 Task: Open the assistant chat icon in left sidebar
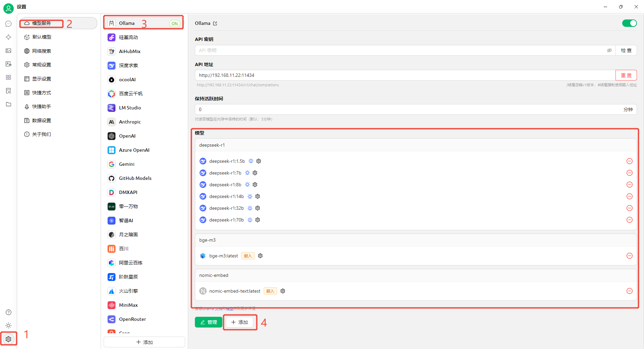(8, 24)
